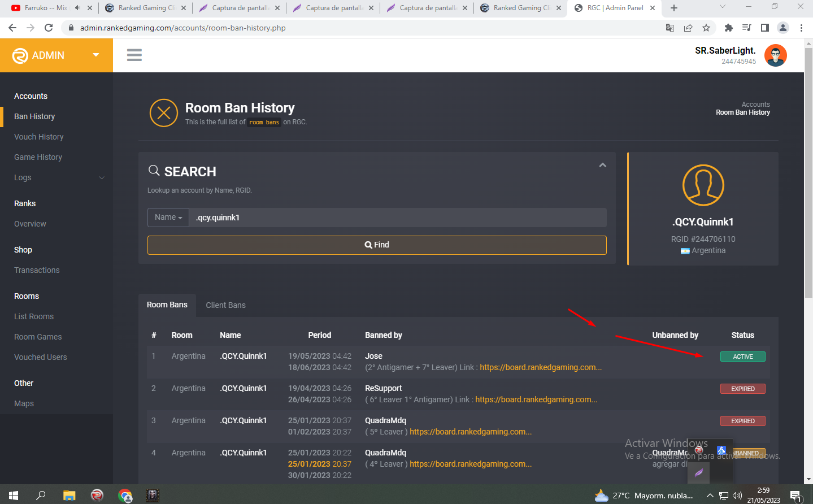Select the Room Bans tab
The image size is (813, 504).
(x=167, y=305)
